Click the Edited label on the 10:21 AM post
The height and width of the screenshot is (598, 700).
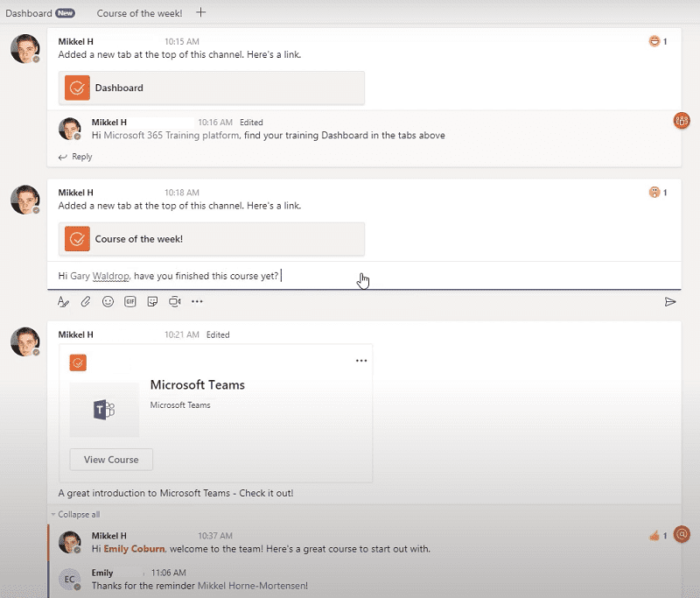[218, 335]
